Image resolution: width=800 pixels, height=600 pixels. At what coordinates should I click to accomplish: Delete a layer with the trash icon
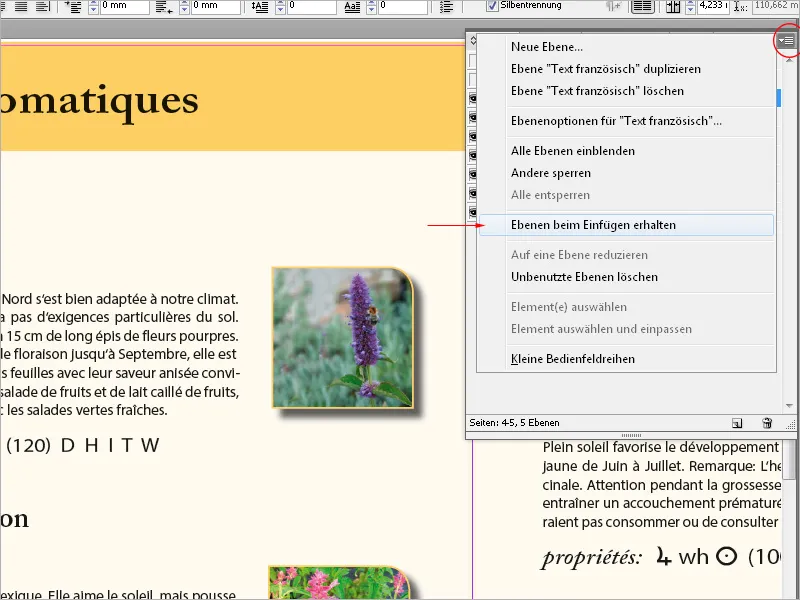coord(767,423)
